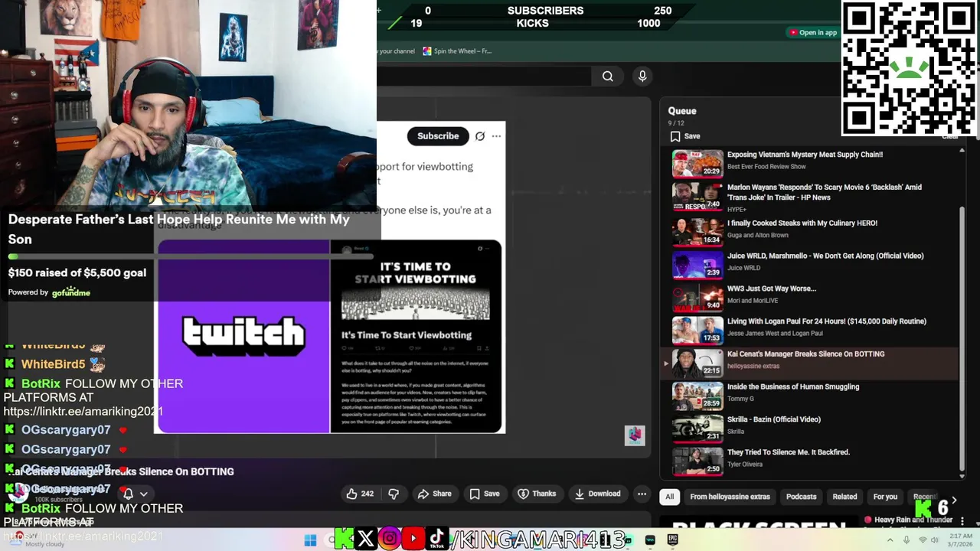Click 'Skrilla - Bazin (Official Video)' title

[x=773, y=419]
